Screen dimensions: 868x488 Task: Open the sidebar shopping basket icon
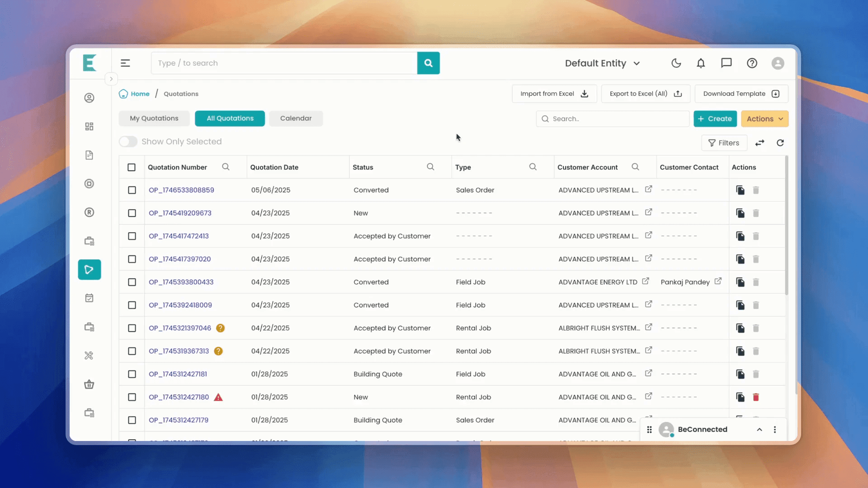(89, 385)
